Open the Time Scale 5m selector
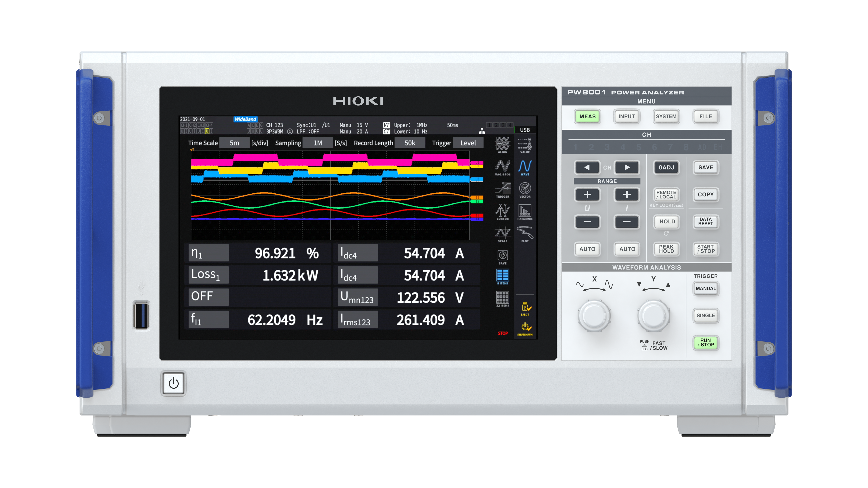868x488 pixels. (235, 143)
